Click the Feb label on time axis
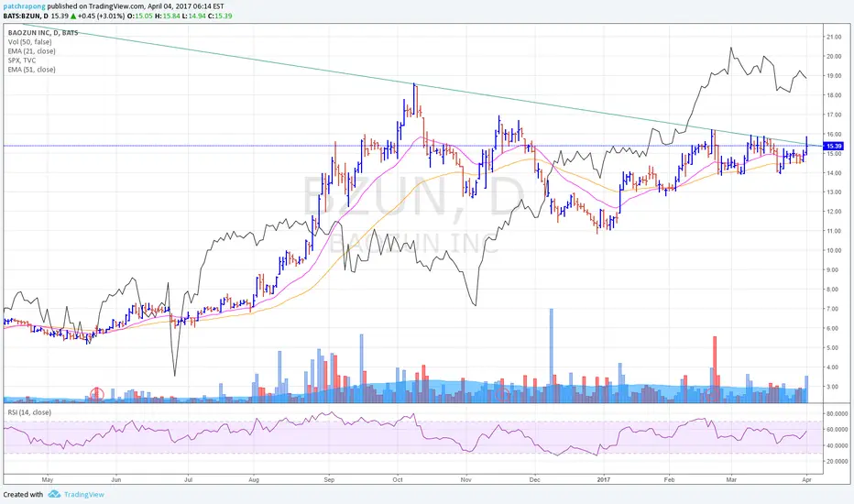This screenshot has width=854, height=504. tap(670, 480)
